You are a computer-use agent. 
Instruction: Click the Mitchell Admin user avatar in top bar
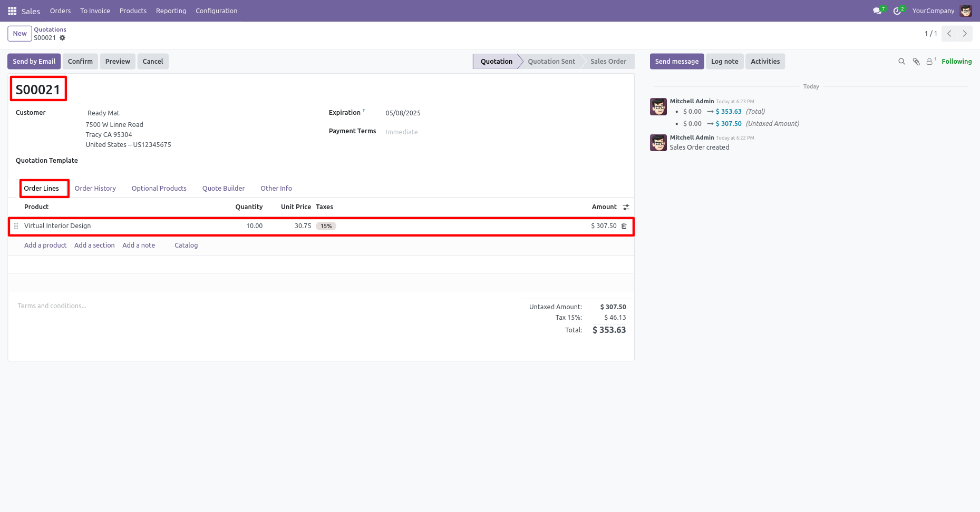click(966, 11)
